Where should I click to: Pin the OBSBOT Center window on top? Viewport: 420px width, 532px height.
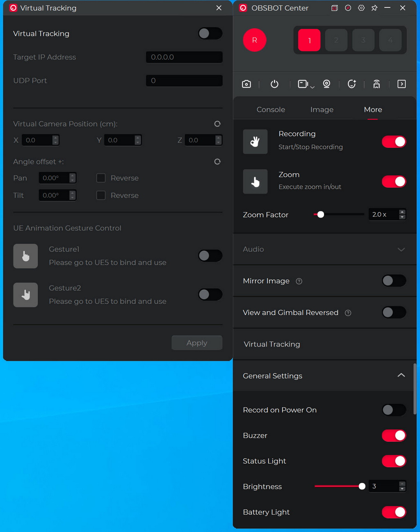point(374,8)
